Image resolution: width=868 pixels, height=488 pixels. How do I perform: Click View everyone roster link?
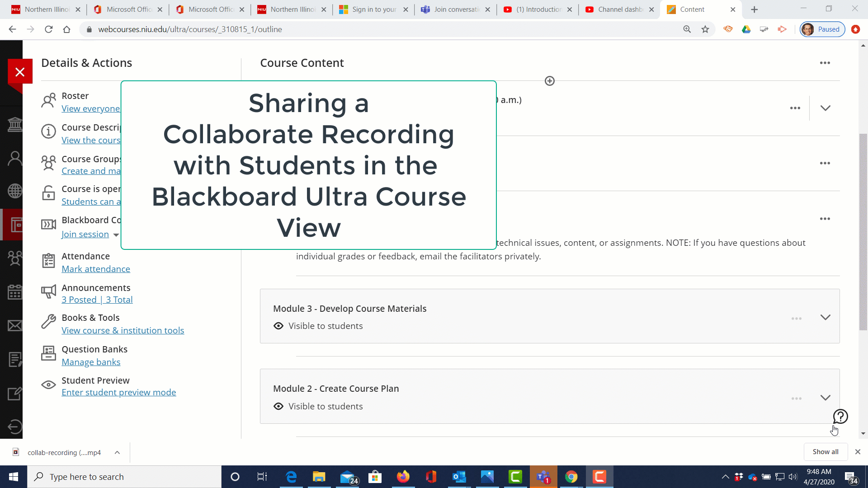point(91,108)
